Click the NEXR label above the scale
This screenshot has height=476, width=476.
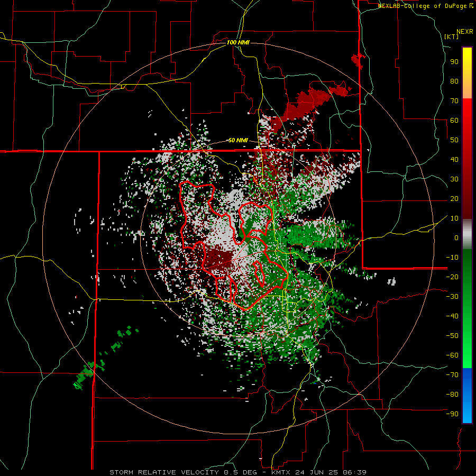tap(465, 32)
